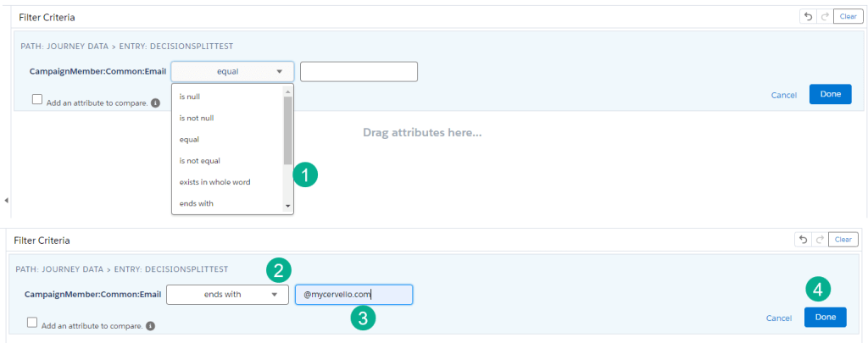Click the left-edge panel collapse arrow
The height and width of the screenshot is (343, 868).
(x=7, y=201)
